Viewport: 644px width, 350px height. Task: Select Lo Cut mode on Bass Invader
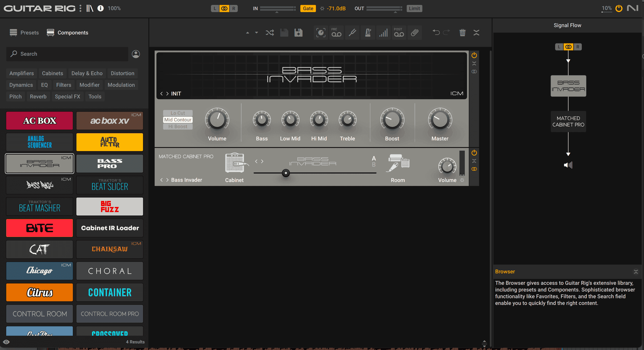point(178,113)
